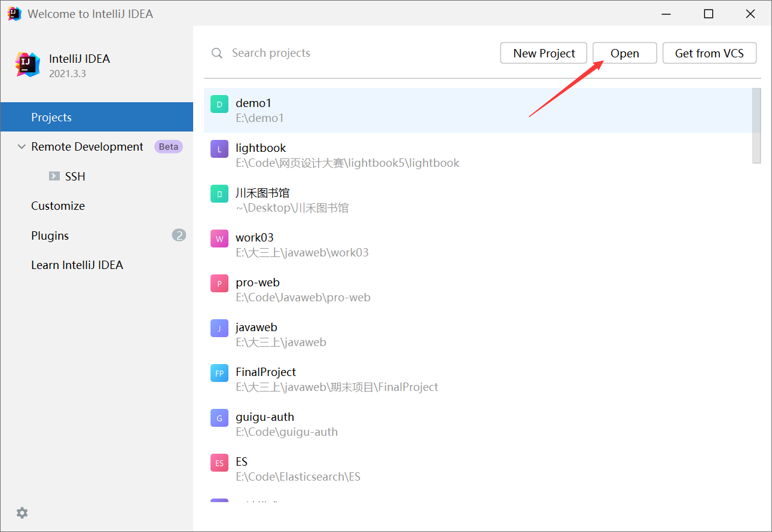Click the purple L icon of lightbook
The height and width of the screenshot is (532, 772).
[x=219, y=149]
